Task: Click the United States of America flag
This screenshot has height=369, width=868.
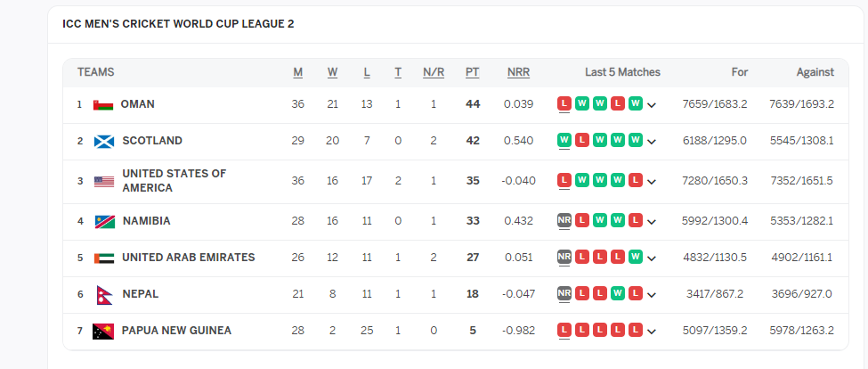Action: click(104, 181)
